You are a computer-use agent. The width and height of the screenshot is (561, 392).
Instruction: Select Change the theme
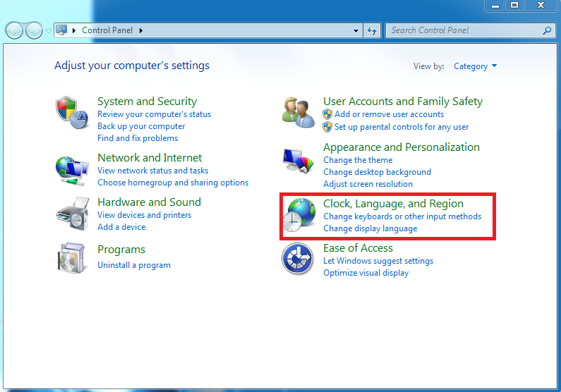[x=358, y=160]
